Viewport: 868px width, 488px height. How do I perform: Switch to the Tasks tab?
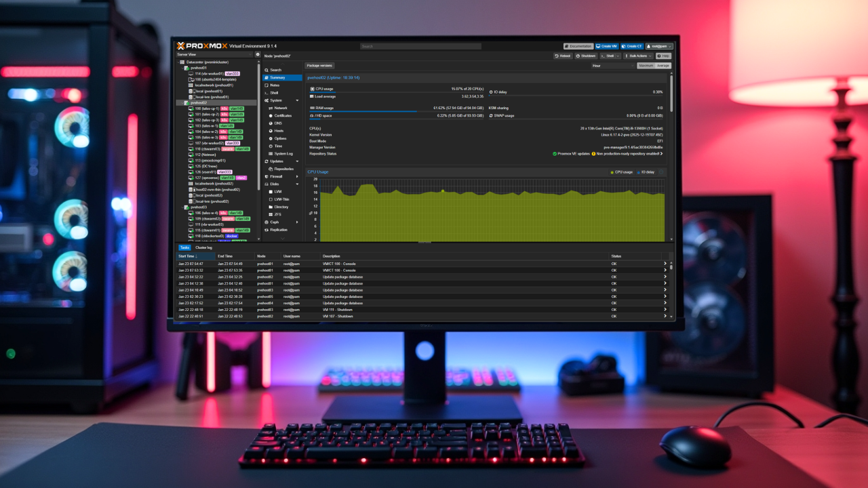coord(184,247)
